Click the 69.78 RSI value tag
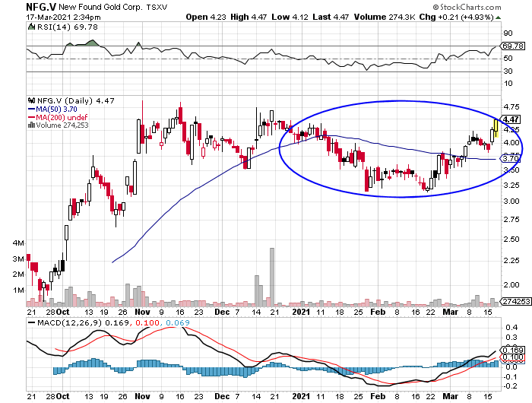The width and height of the screenshot is (532, 403). coord(513,46)
